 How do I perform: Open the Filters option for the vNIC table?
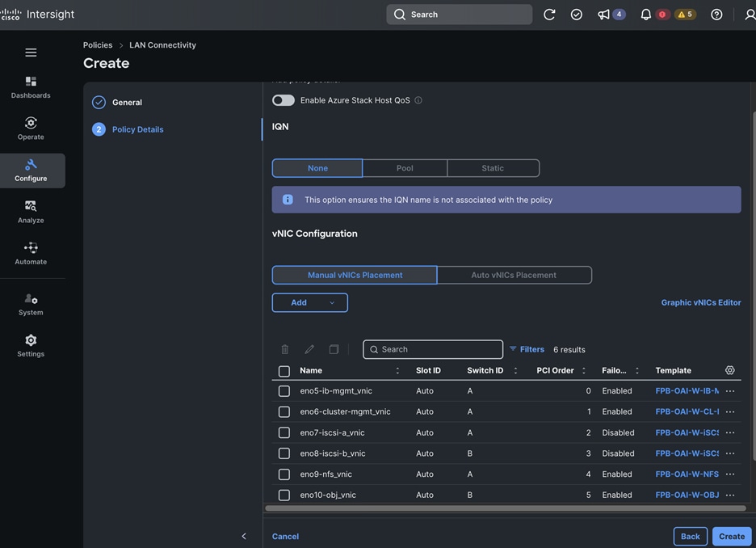pos(527,349)
